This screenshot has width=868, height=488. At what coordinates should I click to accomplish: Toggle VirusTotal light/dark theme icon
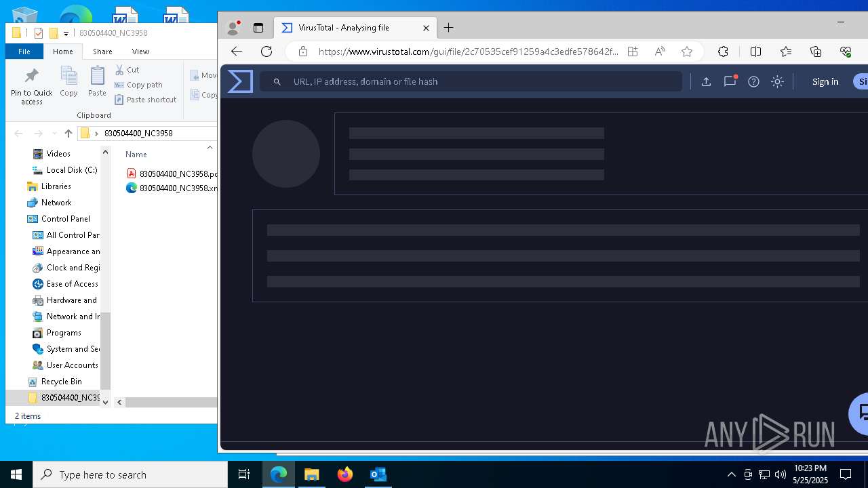point(777,81)
